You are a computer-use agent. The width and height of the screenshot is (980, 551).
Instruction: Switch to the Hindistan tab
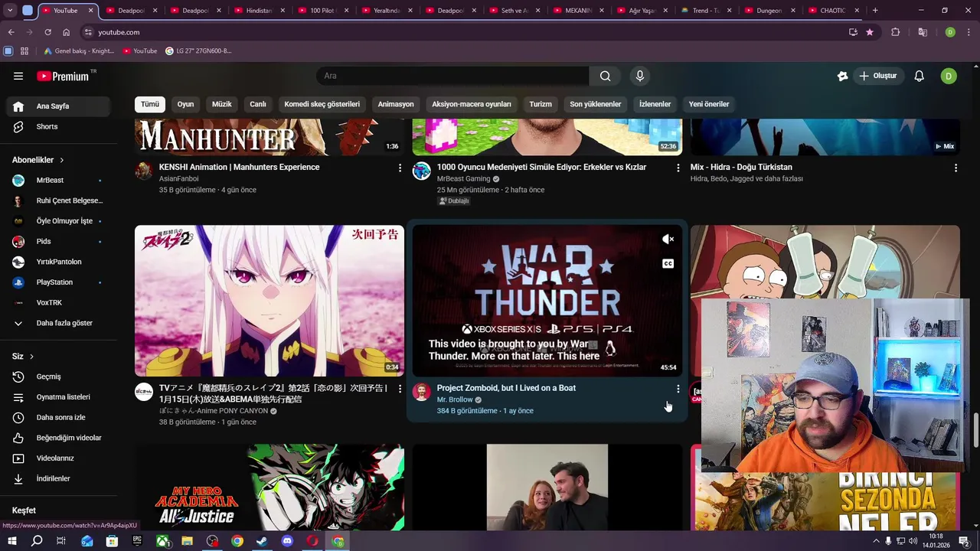click(259, 11)
